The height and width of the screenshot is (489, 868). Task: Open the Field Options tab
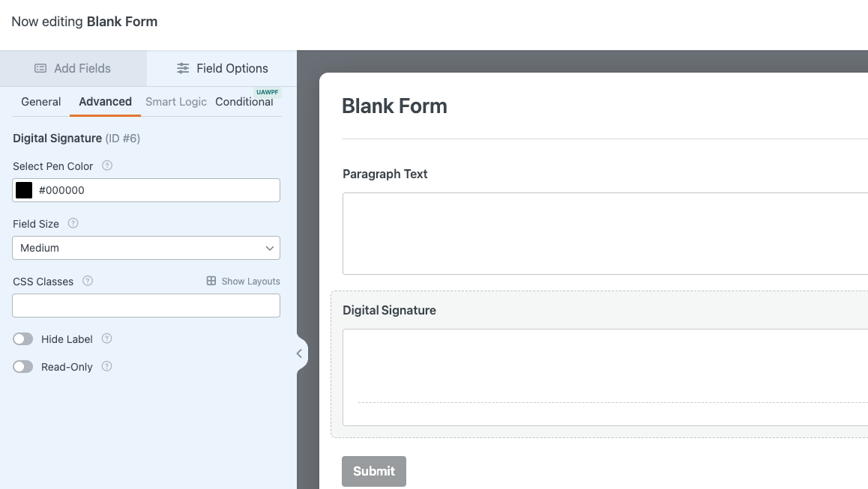pos(222,68)
